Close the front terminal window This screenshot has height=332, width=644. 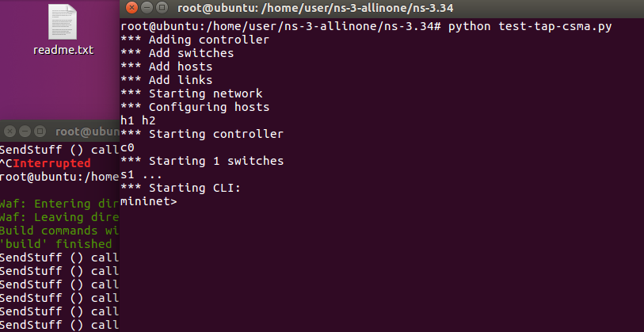click(131, 7)
